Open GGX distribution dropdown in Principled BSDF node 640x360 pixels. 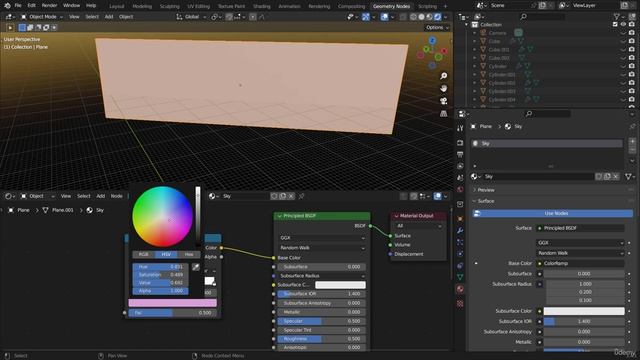click(x=322, y=238)
